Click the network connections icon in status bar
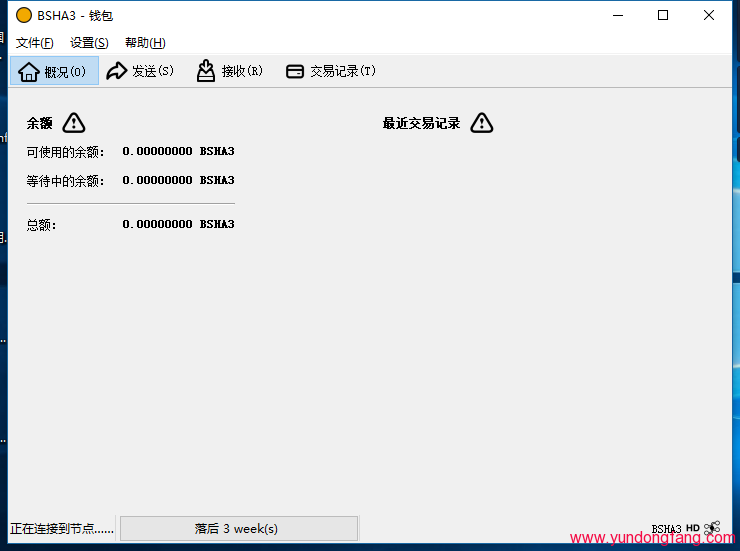Image resolution: width=740 pixels, height=551 pixels. click(712, 528)
